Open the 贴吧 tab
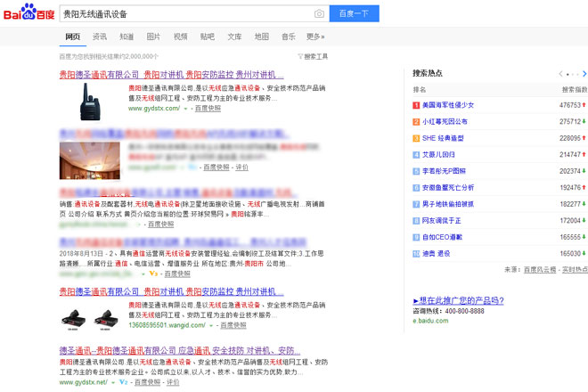 point(208,37)
